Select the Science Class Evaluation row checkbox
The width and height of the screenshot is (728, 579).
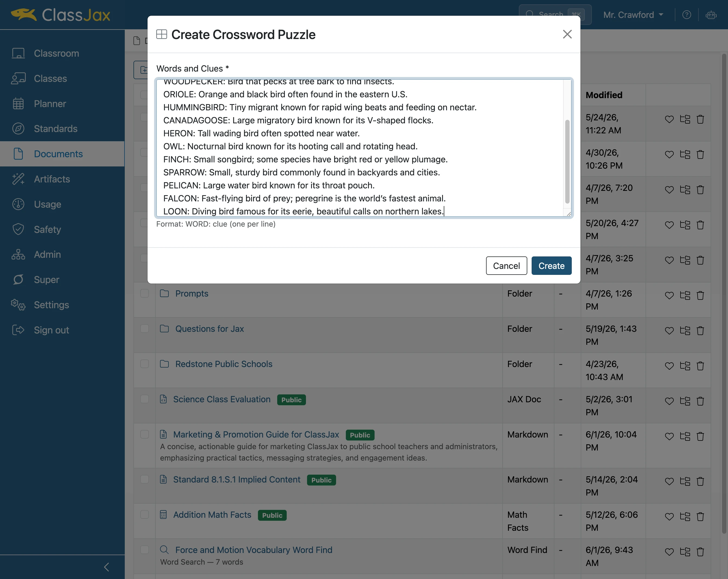tap(145, 399)
